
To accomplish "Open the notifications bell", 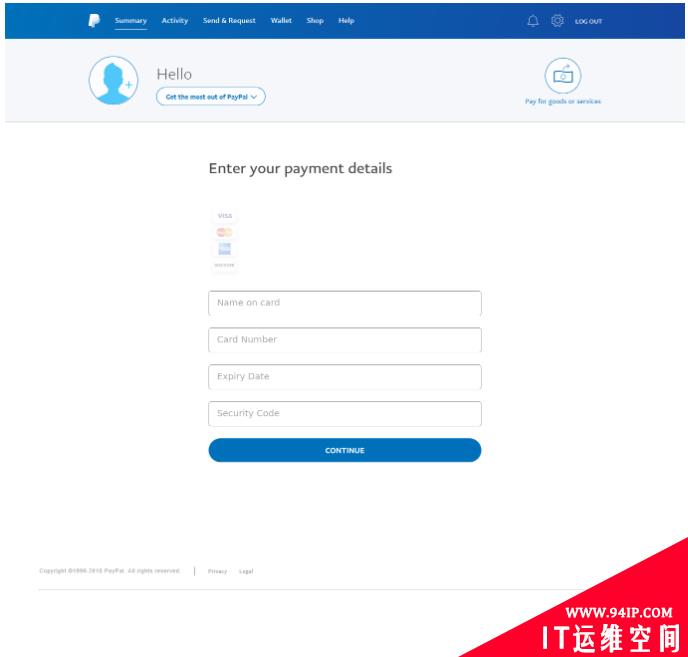I will click(x=533, y=21).
